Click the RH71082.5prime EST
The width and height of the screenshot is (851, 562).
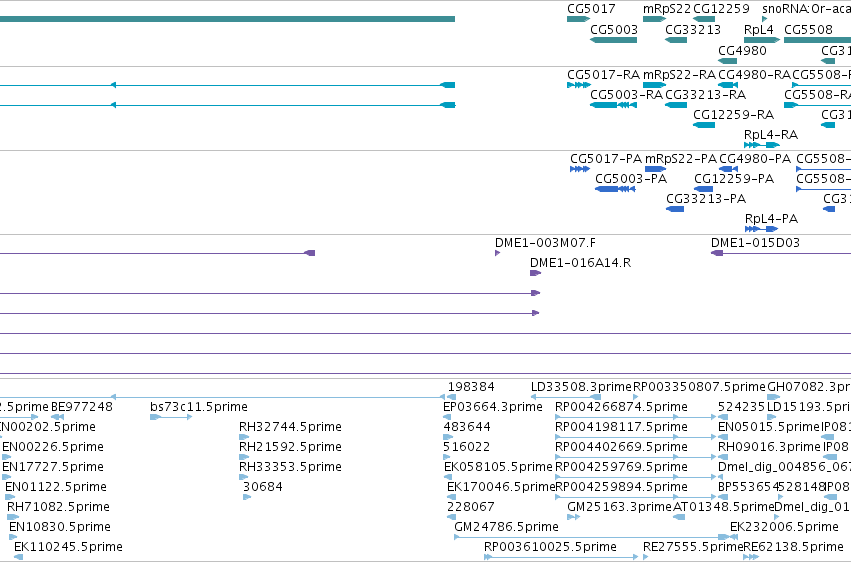13,517
